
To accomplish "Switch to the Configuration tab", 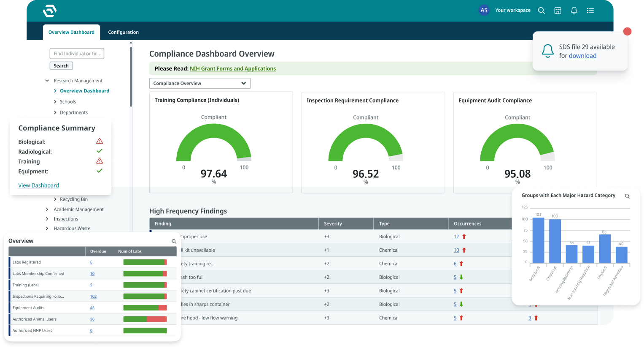I will click(x=123, y=33).
